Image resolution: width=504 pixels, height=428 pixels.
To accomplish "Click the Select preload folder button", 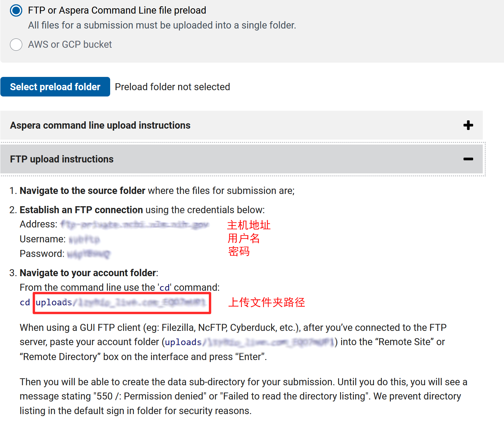I will pos(55,87).
